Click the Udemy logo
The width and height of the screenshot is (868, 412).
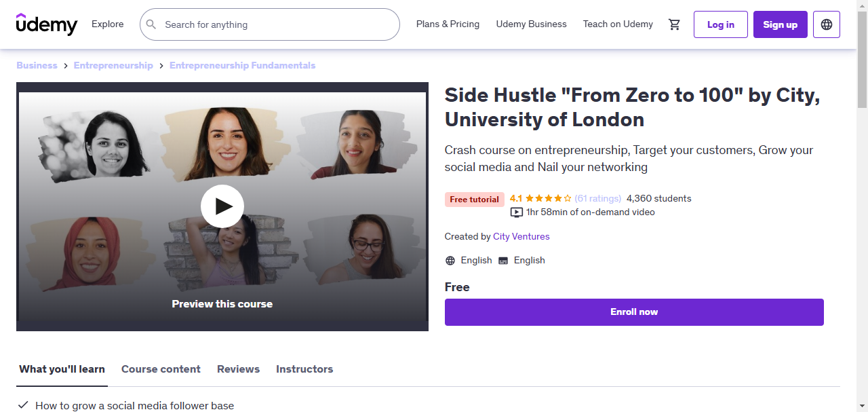(x=47, y=24)
